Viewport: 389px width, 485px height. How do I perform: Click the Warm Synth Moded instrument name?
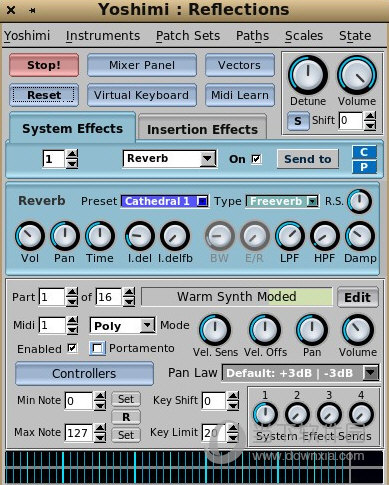(237, 296)
